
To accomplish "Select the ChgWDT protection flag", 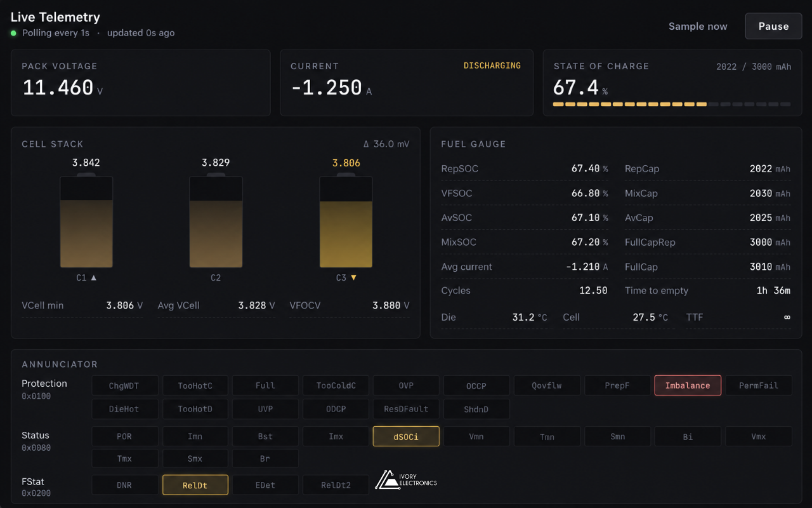I will [x=124, y=385].
